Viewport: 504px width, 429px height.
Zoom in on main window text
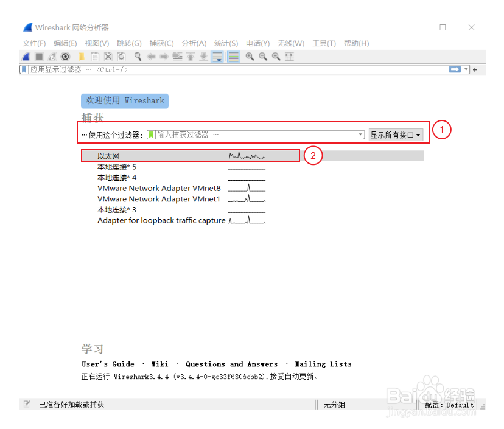(x=250, y=57)
